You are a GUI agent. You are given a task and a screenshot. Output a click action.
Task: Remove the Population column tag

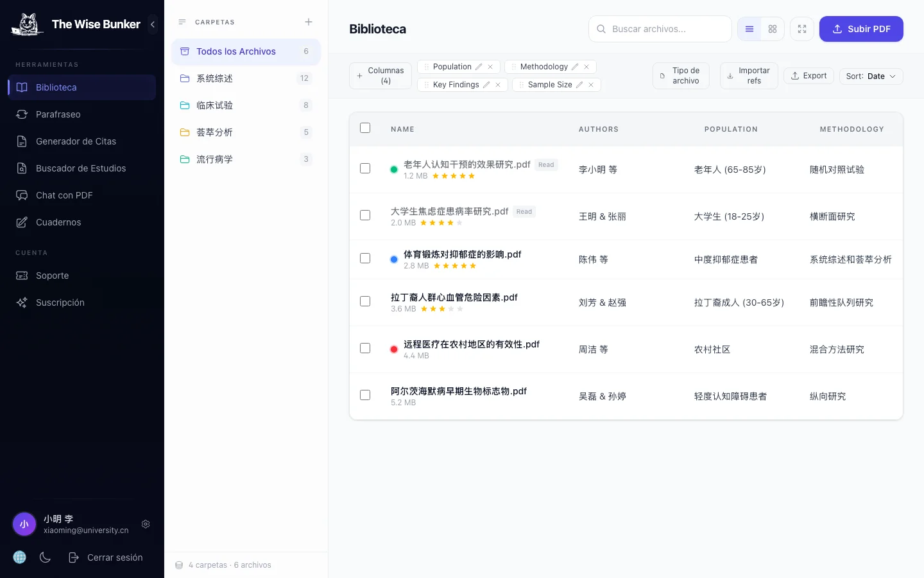[x=490, y=67]
